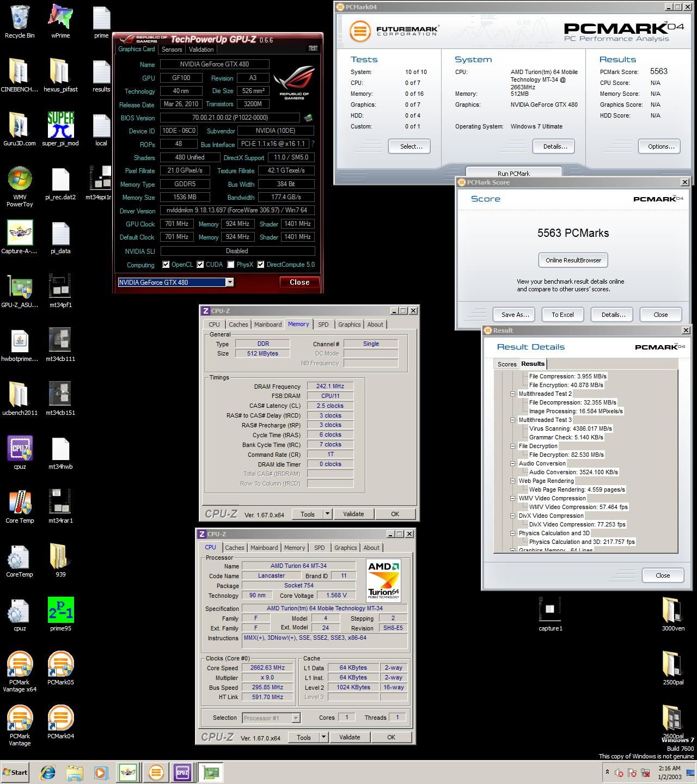Image resolution: width=697 pixels, height=784 pixels.
Task: Toggle the DirectCompute 5.0 checkbox
Action: pos(261,265)
